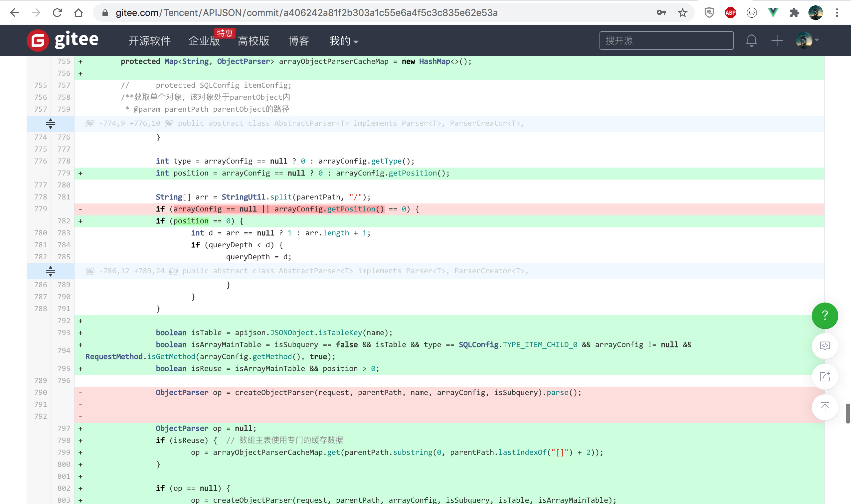
Task: Click the browser forward arrow
Action: point(36,13)
